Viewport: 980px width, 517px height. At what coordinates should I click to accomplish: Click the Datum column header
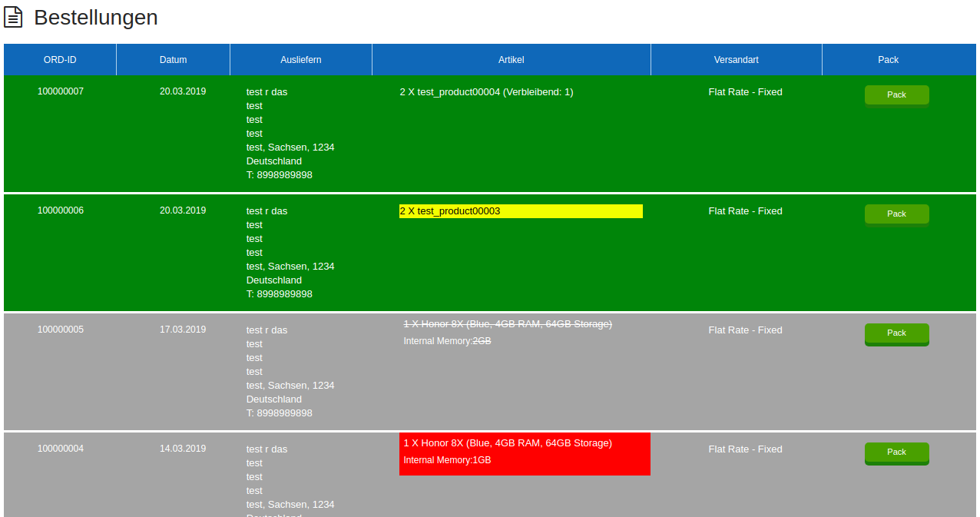click(x=173, y=59)
